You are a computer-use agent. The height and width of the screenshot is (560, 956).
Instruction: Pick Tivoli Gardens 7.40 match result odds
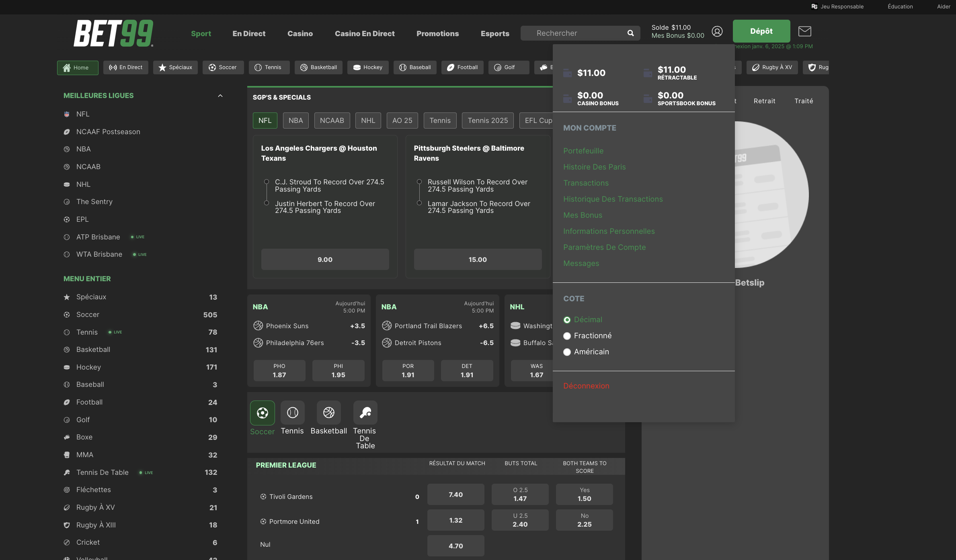[x=455, y=495]
